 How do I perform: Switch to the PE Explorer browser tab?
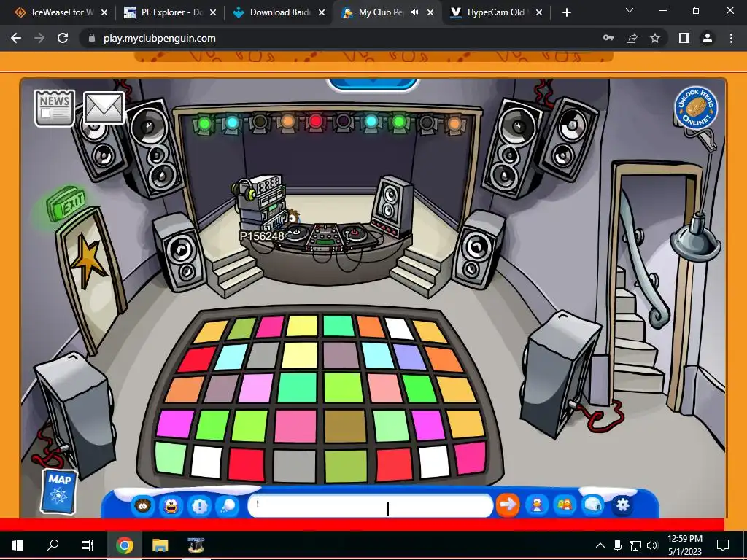pos(170,12)
